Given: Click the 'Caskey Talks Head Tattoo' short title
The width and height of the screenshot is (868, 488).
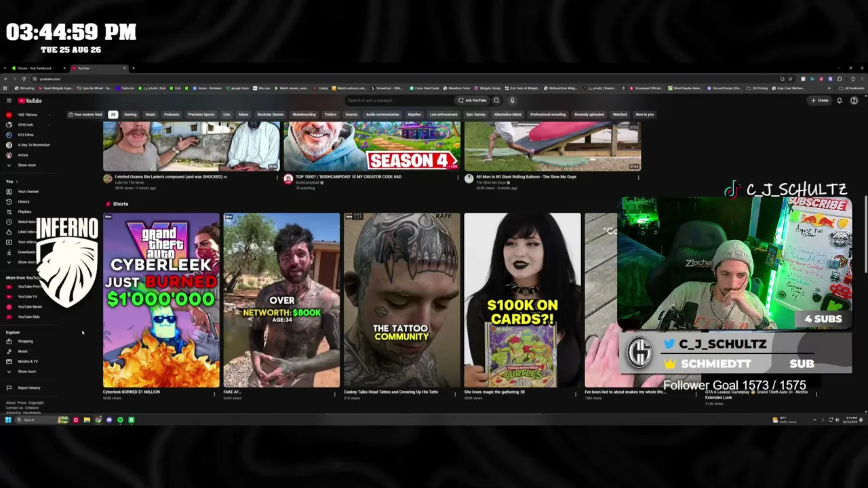Looking at the screenshot, I should pyautogui.click(x=391, y=392).
